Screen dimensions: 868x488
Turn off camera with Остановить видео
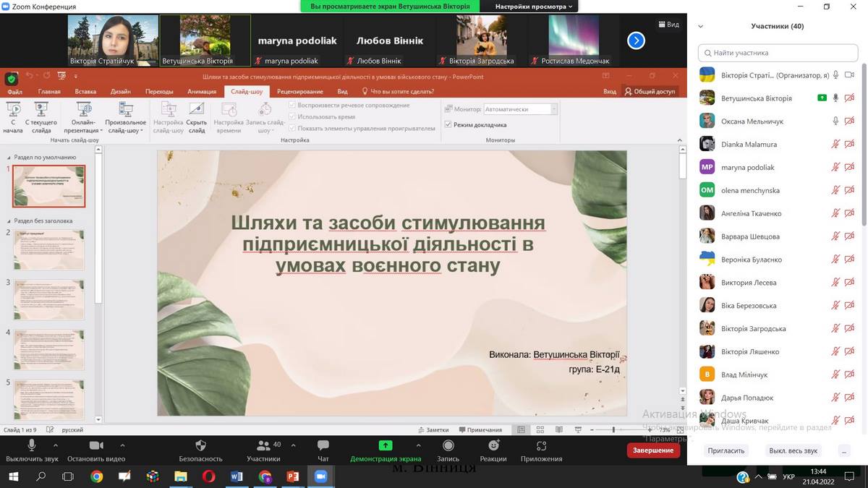(x=95, y=446)
